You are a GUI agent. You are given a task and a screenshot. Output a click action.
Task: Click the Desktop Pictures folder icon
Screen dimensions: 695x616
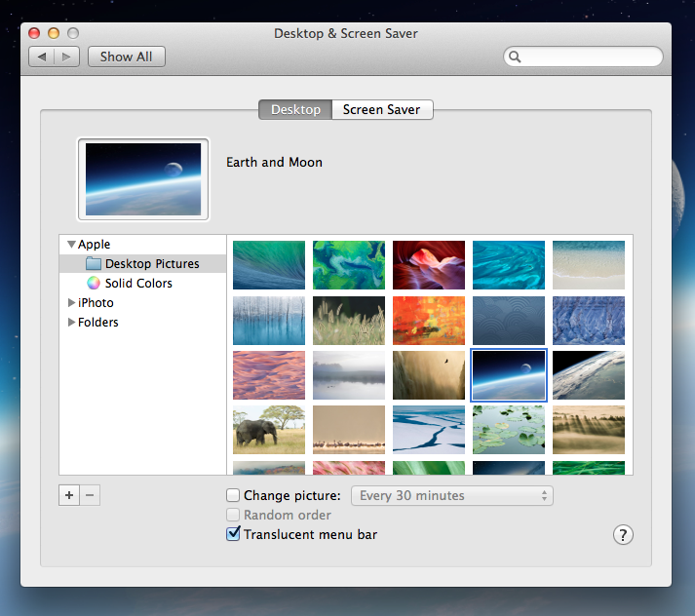[x=93, y=263]
